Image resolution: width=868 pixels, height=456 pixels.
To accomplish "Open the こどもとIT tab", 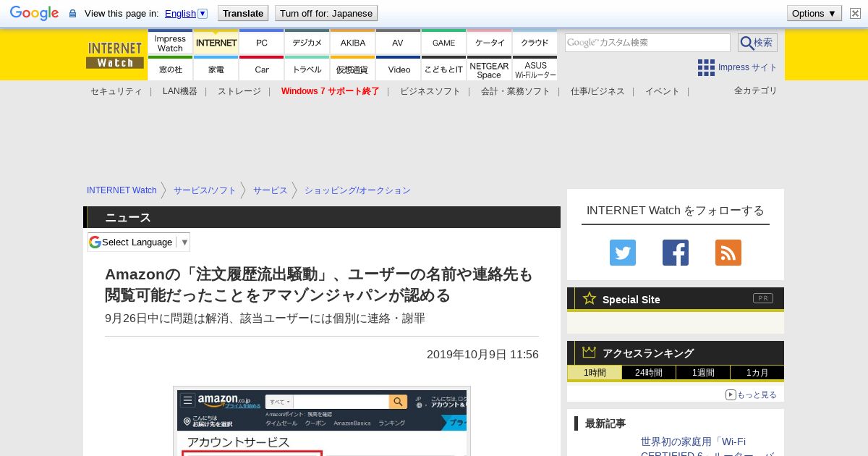I will (x=443, y=69).
